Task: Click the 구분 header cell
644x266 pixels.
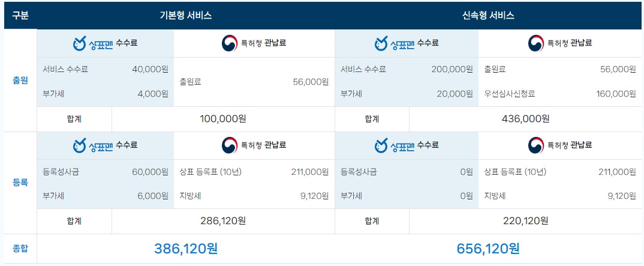Action: pyautogui.click(x=20, y=16)
